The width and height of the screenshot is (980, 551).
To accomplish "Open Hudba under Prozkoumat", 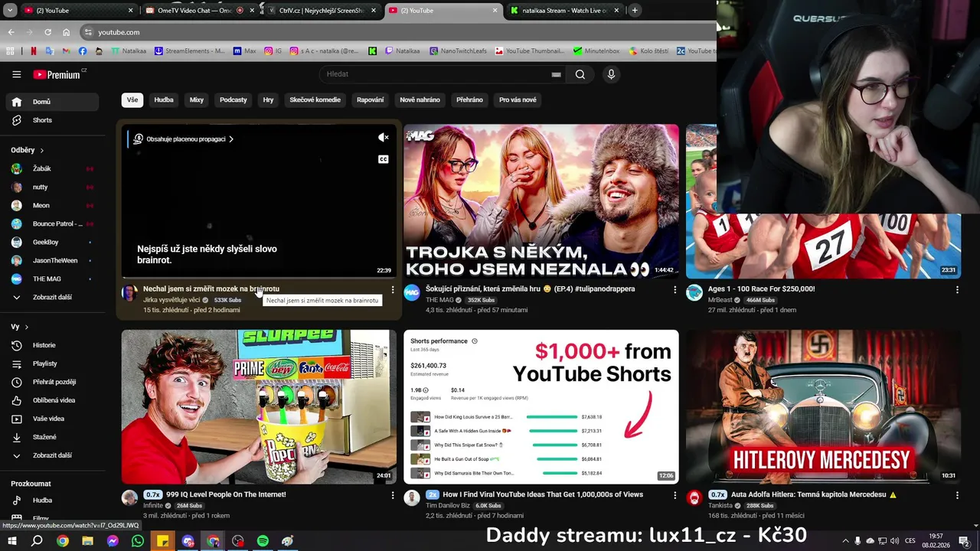I will 52,500.
